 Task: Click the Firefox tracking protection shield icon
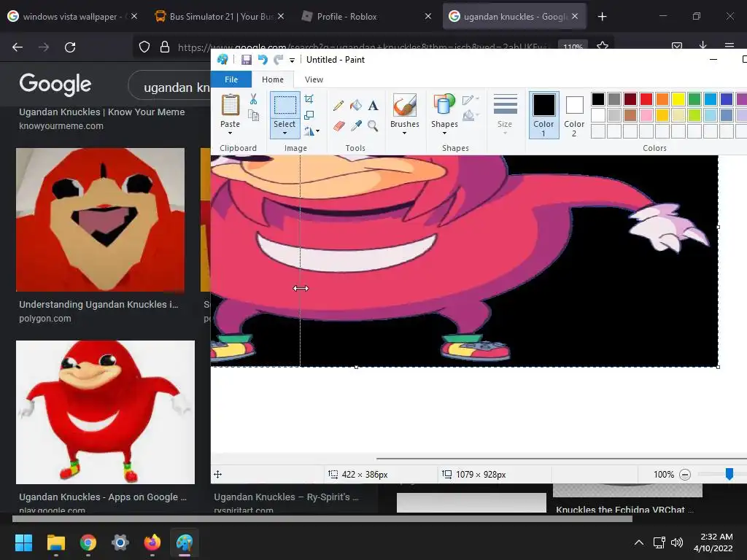(x=144, y=47)
